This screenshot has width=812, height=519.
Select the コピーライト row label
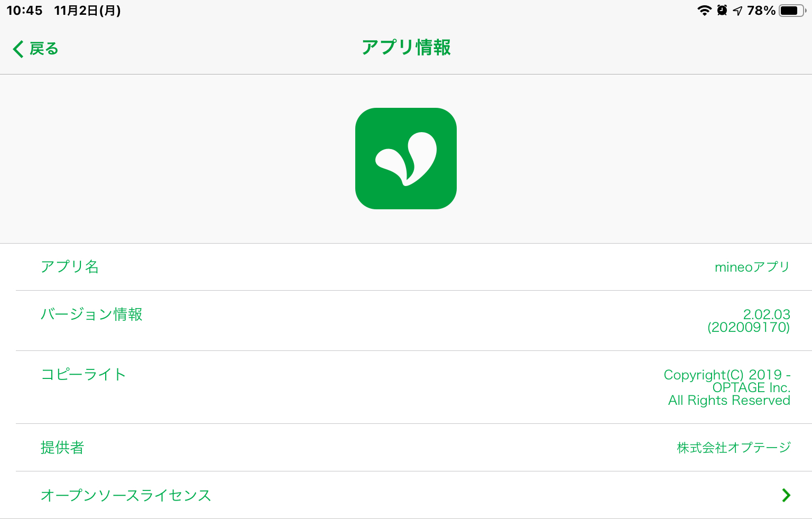pyautogui.click(x=84, y=375)
